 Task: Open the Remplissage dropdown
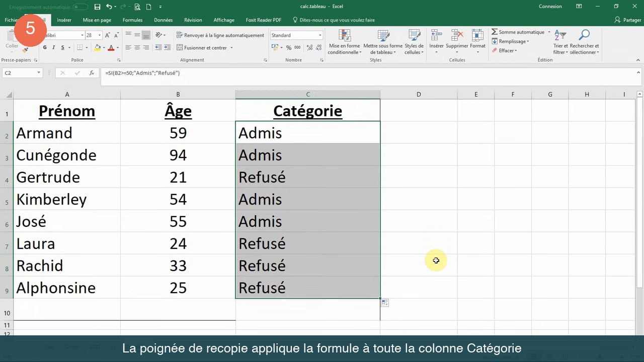tap(510, 41)
